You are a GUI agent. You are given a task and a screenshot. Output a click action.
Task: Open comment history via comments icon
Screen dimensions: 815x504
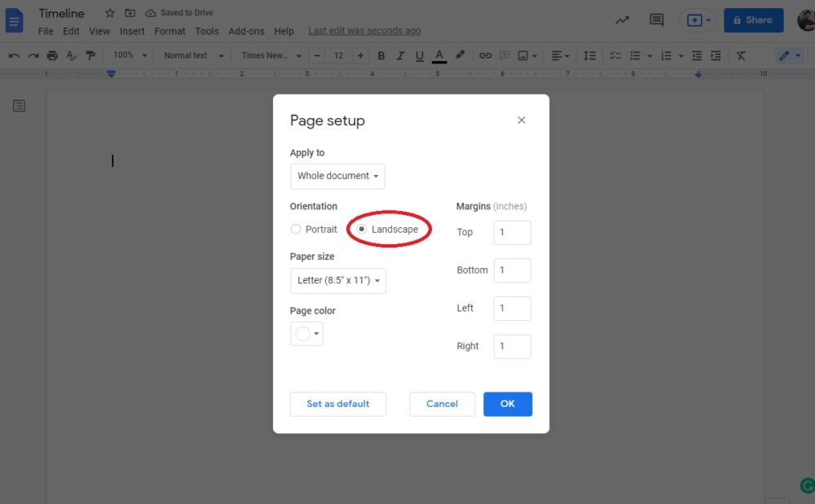coord(656,20)
